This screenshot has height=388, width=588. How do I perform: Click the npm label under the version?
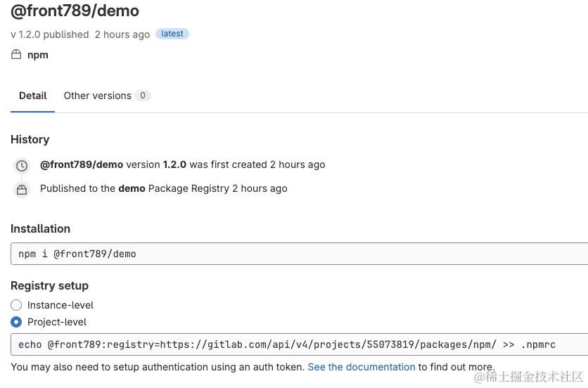[38, 55]
